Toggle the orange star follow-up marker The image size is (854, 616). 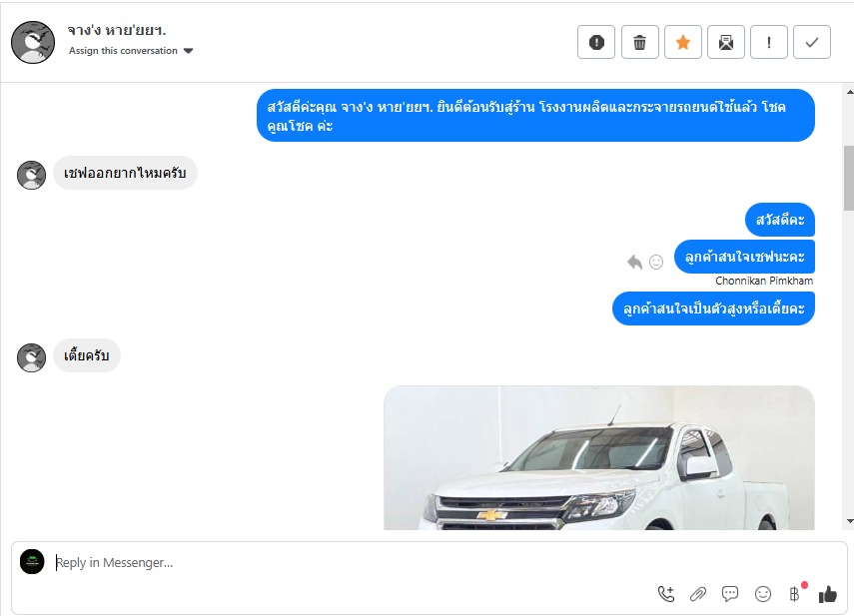pos(683,42)
